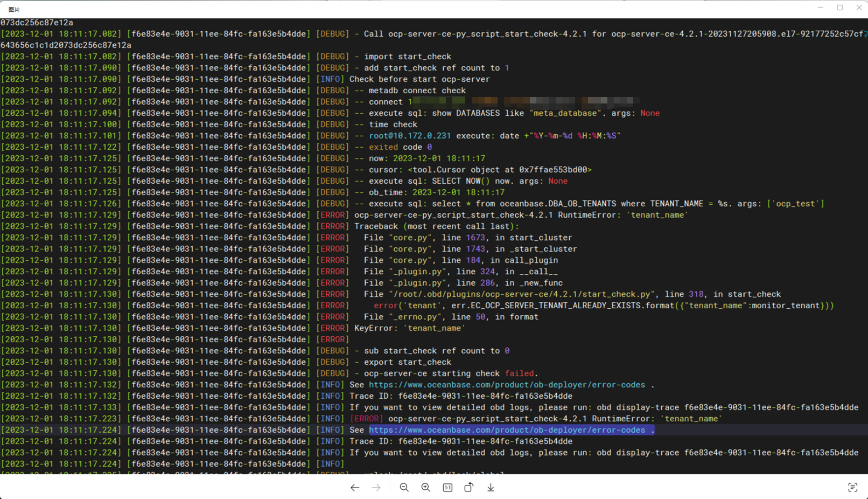Select 'now: 2023-12-01 18:11:17' text

[427, 158]
